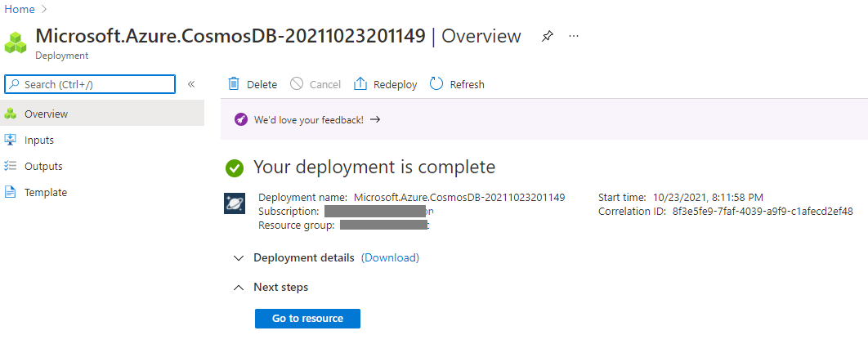Click the Inputs monitor icon

(x=11, y=140)
